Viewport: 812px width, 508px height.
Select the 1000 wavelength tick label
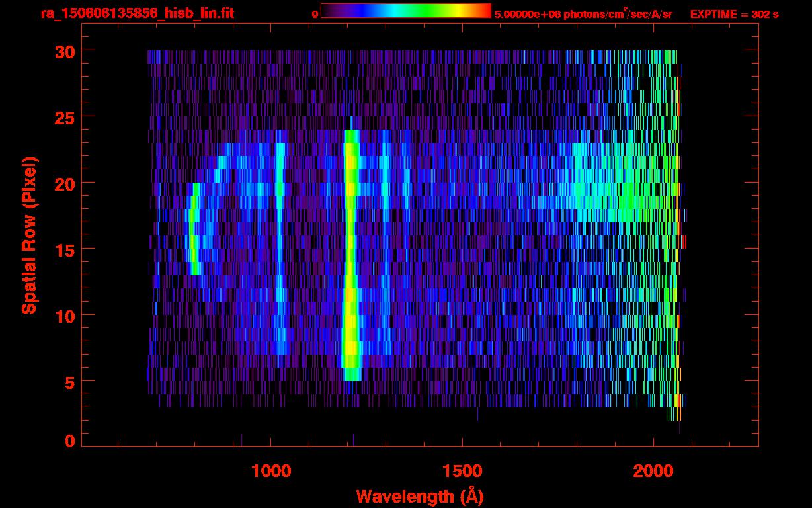pyautogui.click(x=270, y=471)
